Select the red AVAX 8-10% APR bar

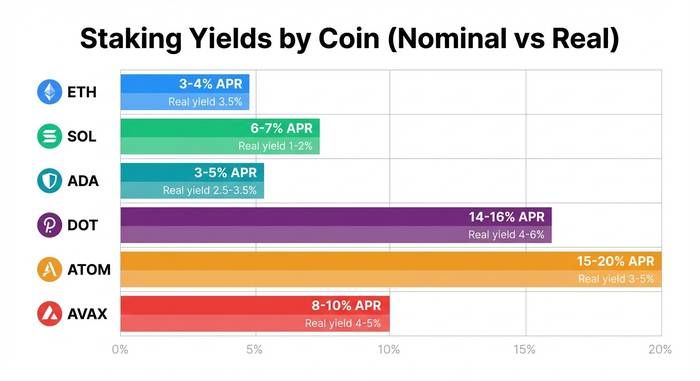255,314
